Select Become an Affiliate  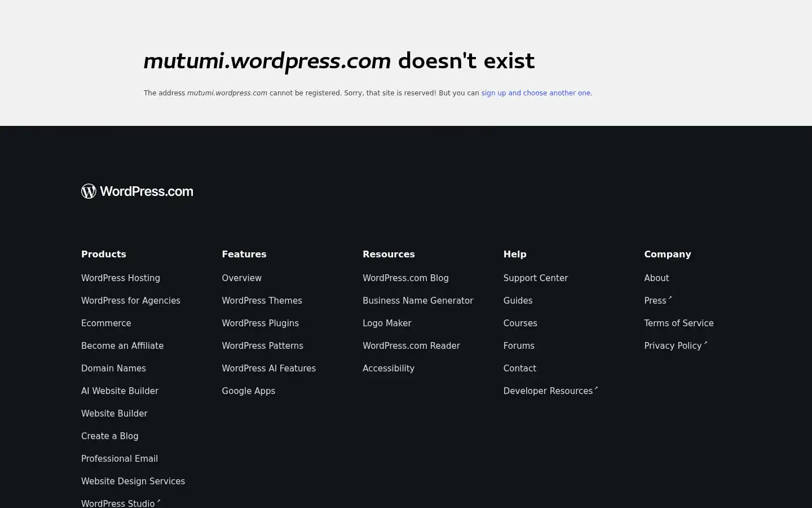tap(122, 345)
